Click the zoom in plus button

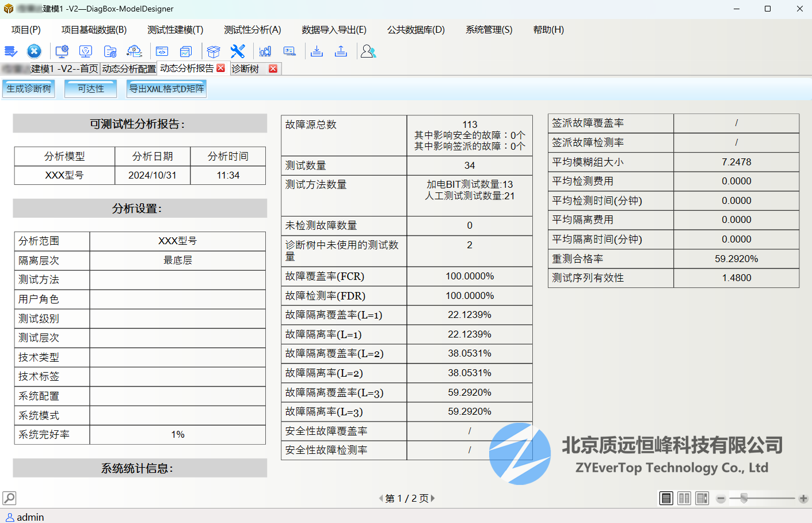[803, 499]
